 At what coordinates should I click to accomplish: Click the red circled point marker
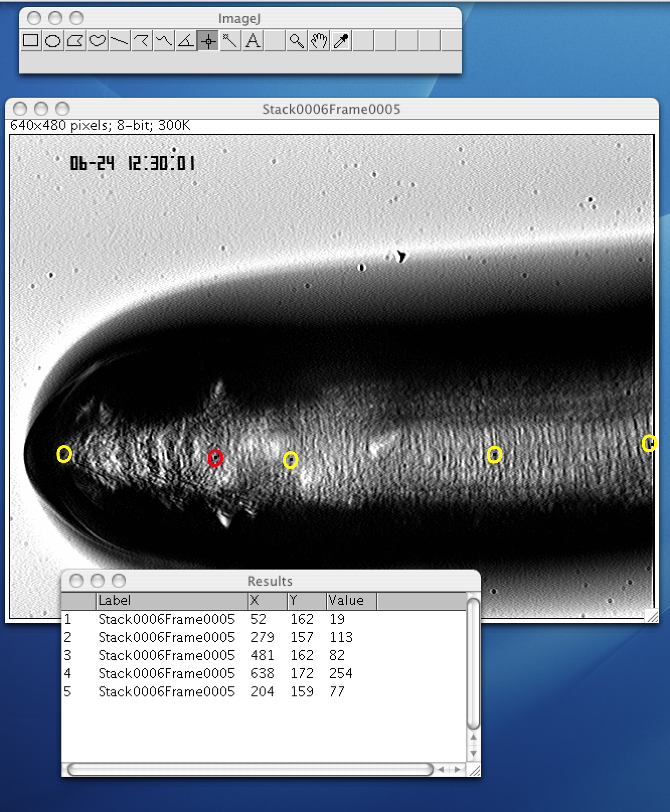215,458
